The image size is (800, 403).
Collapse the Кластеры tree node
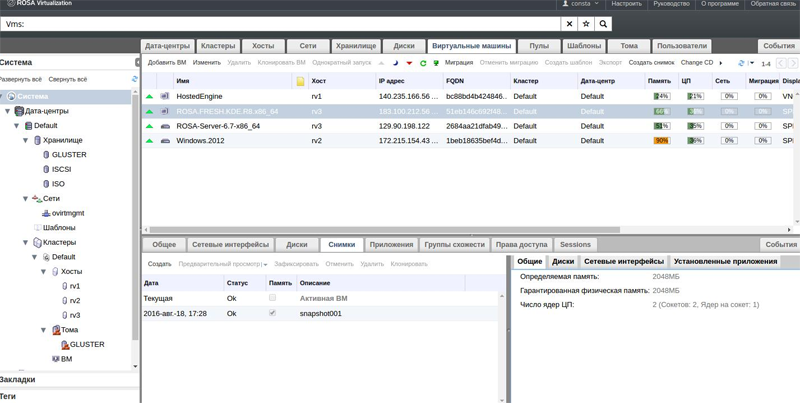tap(26, 243)
